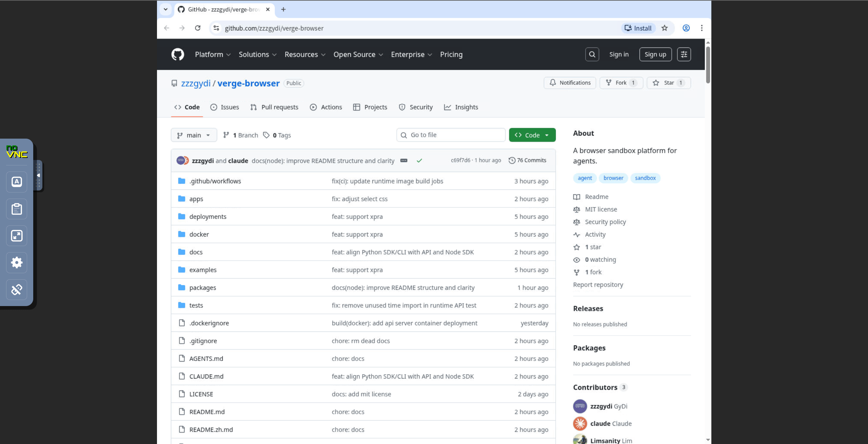868x444 pixels.
Task: Reload the page in Chrome
Action: point(198,28)
